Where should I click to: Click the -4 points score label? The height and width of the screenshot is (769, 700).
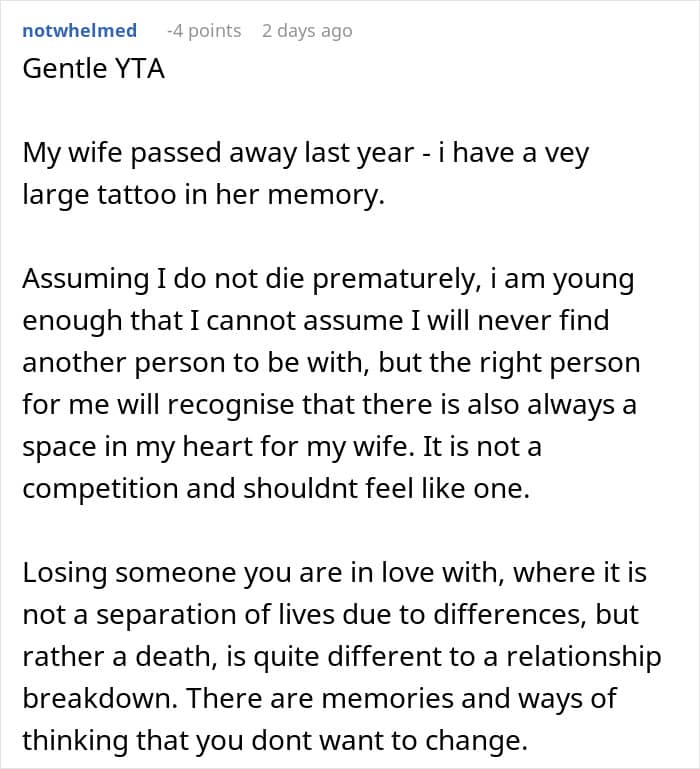point(204,31)
